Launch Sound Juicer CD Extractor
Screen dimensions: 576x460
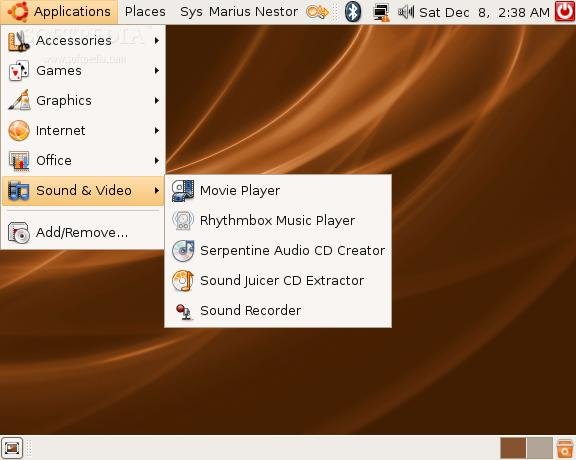tap(278, 280)
